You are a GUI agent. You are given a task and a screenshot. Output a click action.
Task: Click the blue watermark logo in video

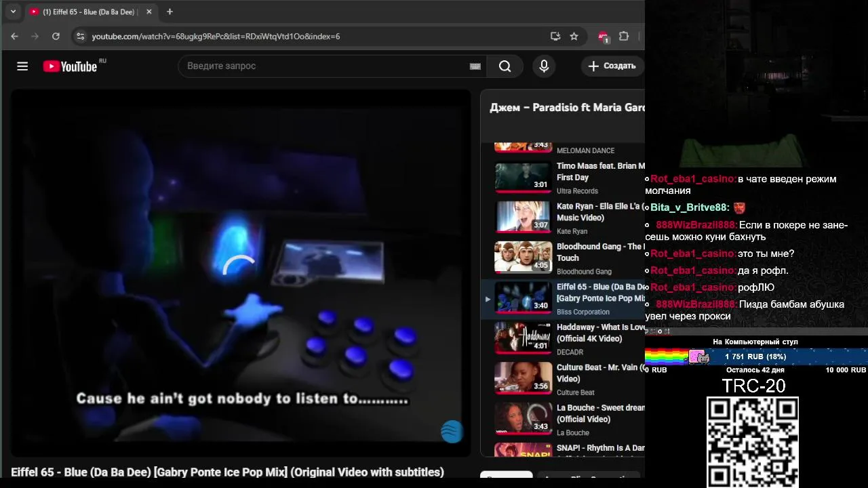coord(452,431)
